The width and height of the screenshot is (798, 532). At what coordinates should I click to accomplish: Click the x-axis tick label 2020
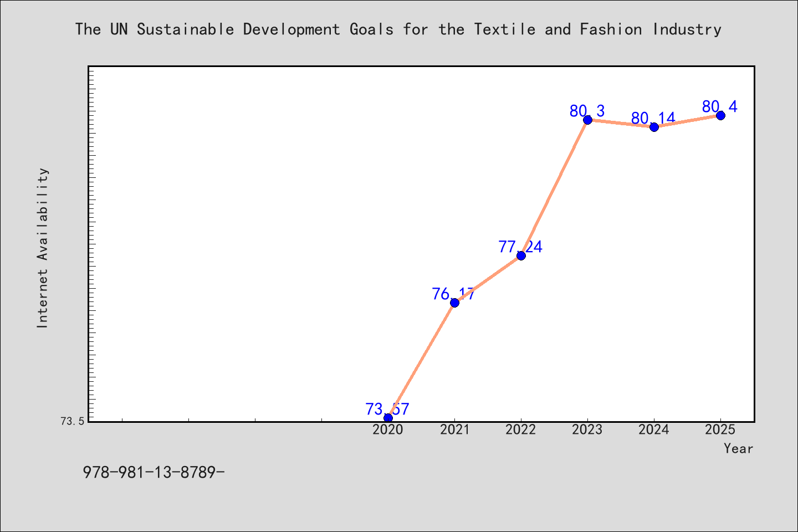click(388, 430)
